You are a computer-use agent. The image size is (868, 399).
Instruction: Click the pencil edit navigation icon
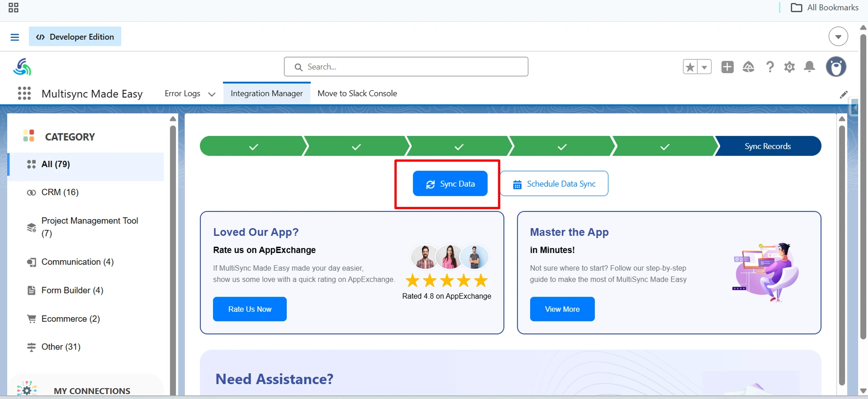click(x=844, y=94)
